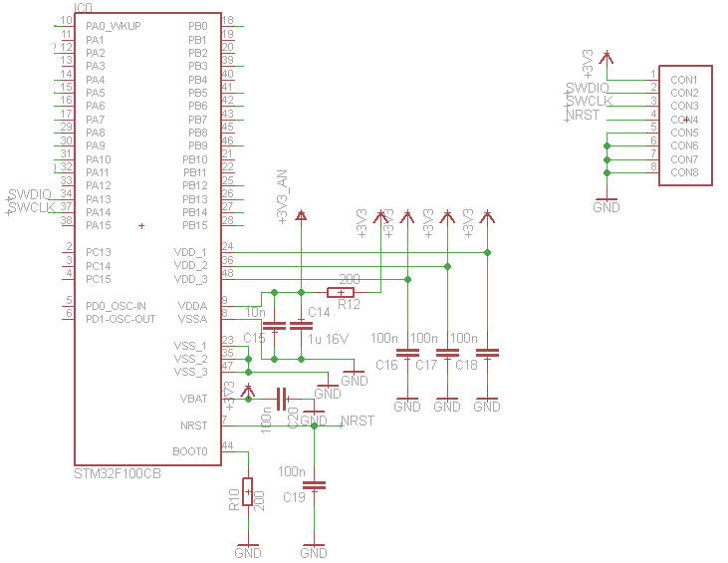Viewport: 728px width, 563px height.
Task: Click the 200 value above R12
Action: click(x=350, y=279)
